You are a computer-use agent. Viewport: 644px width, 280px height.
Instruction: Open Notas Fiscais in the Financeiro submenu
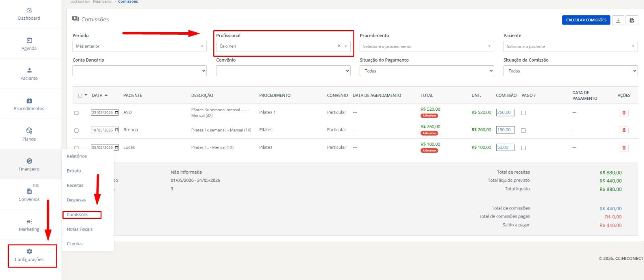tap(80, 229)
